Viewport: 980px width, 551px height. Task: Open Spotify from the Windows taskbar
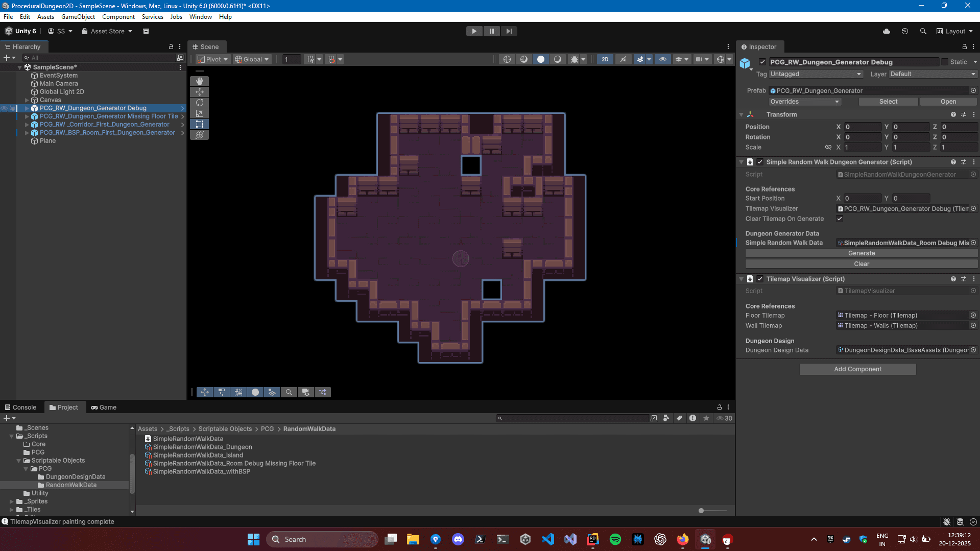click(x=615, y=539)
